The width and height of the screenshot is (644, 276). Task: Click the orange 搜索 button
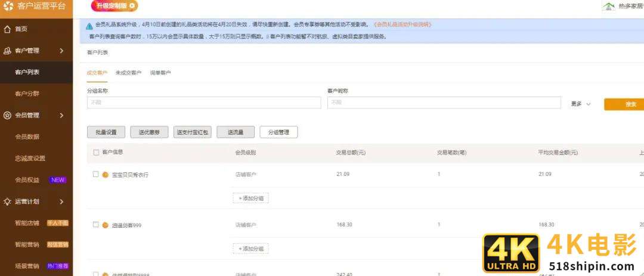click(624, 104)
